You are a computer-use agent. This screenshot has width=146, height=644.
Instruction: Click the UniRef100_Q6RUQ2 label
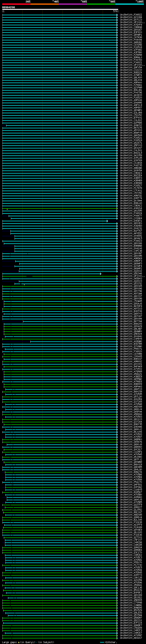131,42
